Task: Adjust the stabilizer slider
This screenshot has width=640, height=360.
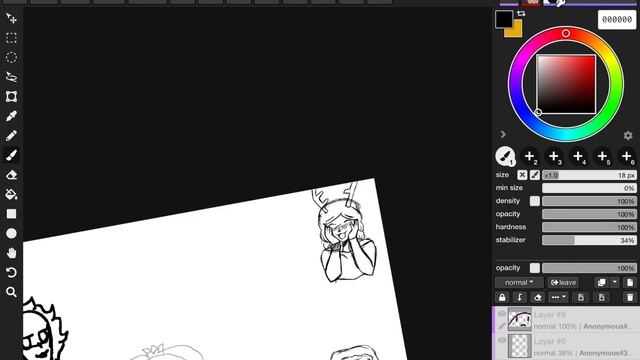Action: coord(589,240)
